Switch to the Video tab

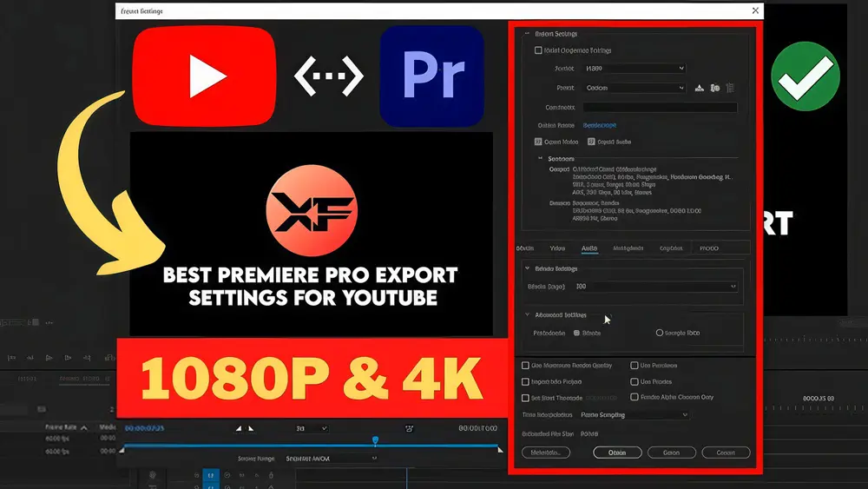pos(557,248)
